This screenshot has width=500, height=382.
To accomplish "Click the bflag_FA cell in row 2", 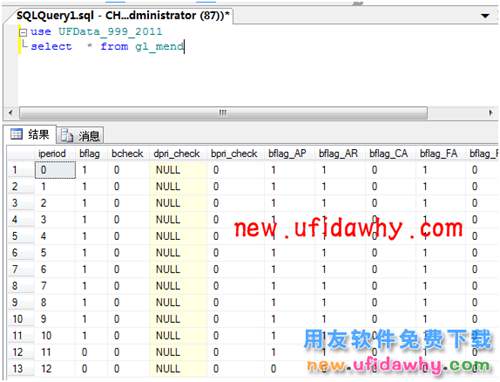I will pyautogui.click(x=441, y=186).
